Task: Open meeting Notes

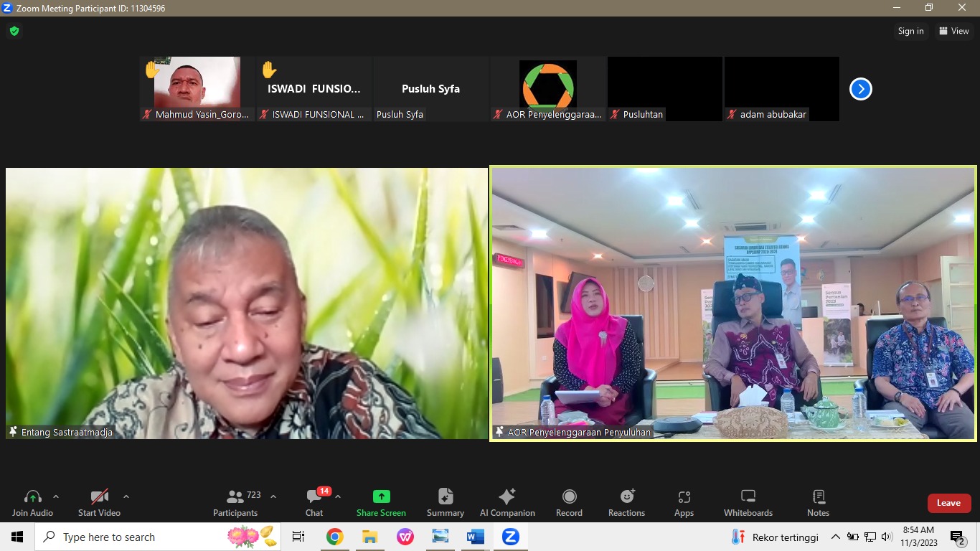Action: click(x=818, y=501)
